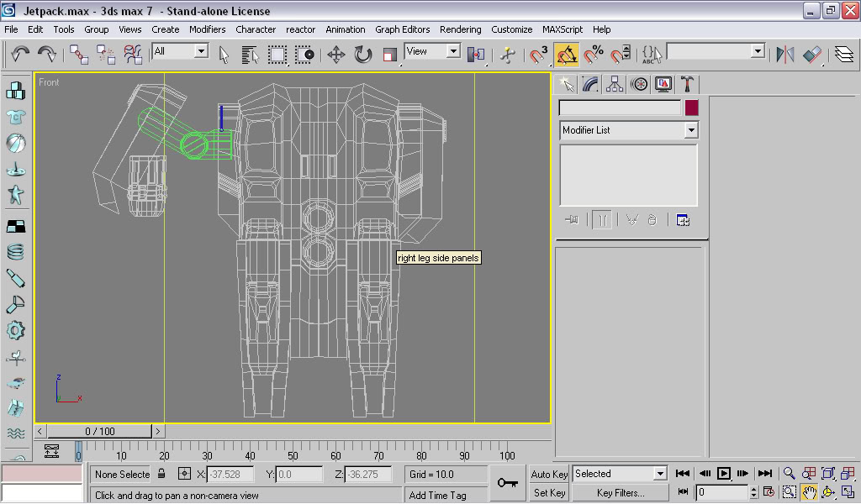Open the selection filter All dropdown

point(202,51)
